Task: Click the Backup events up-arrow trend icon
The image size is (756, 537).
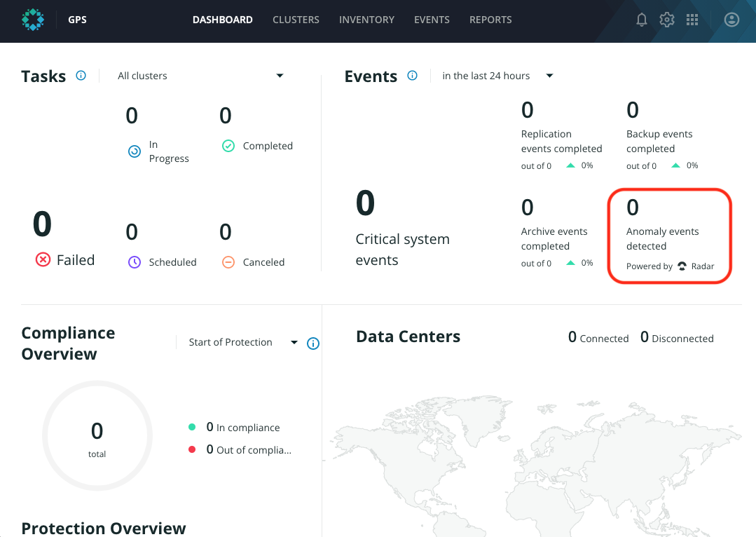Action: (675, 165)
